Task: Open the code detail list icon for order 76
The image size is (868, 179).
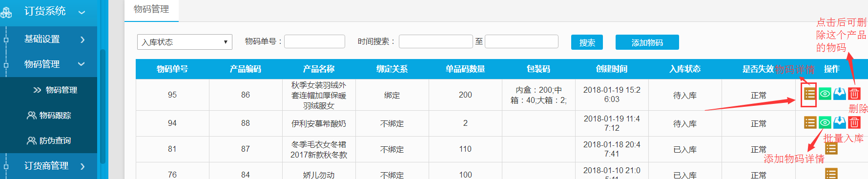Action: (831, 174)
